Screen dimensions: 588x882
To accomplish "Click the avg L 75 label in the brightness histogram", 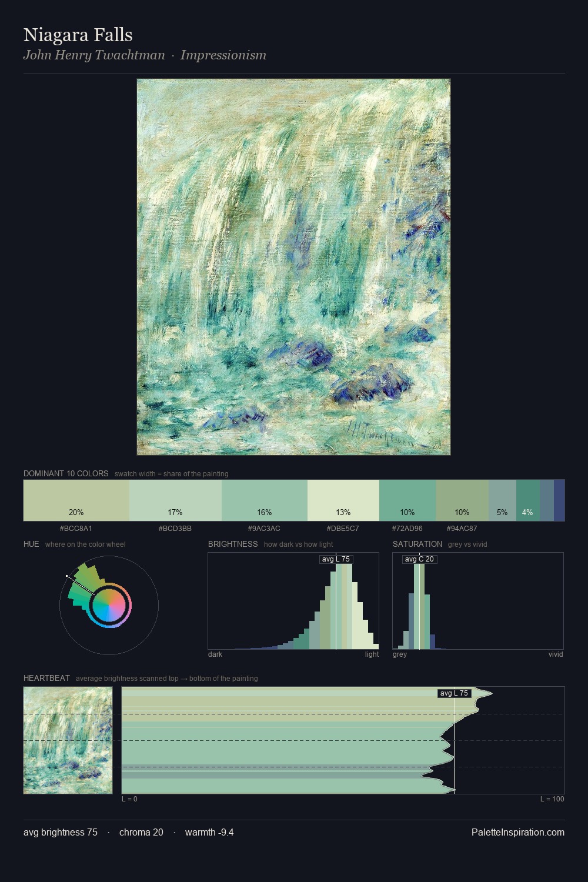I will tap(336, 559).
